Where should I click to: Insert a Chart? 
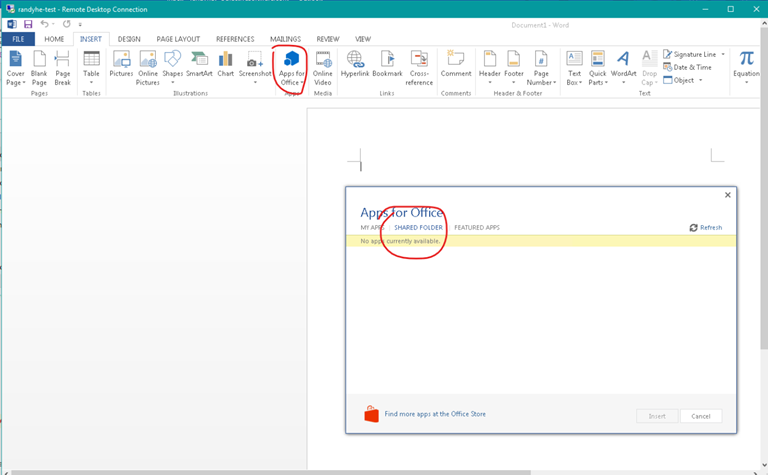pyautogui.click(x=225, y=64)
